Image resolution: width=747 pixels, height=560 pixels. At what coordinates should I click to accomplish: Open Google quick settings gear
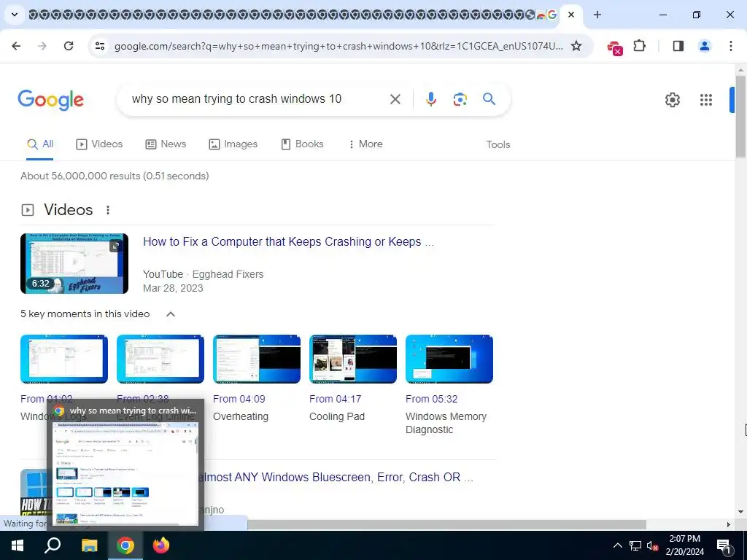click(x=672, y=99)
